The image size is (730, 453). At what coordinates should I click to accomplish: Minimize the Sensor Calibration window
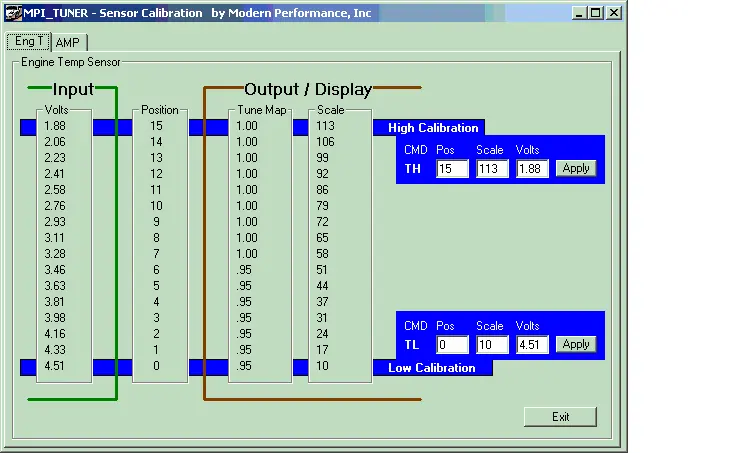click(x=579, y=13)
